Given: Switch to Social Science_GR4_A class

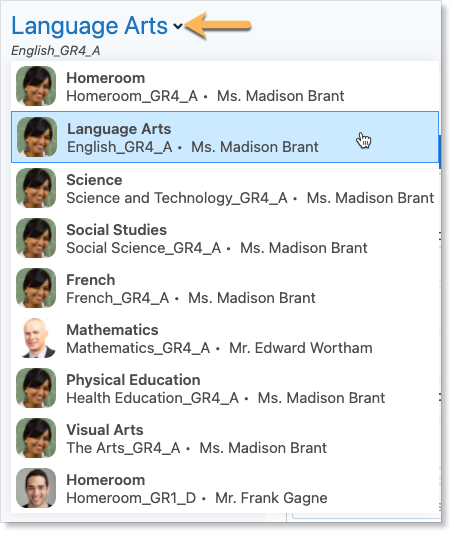Looking at the screenshot, I should coord(225,238).
